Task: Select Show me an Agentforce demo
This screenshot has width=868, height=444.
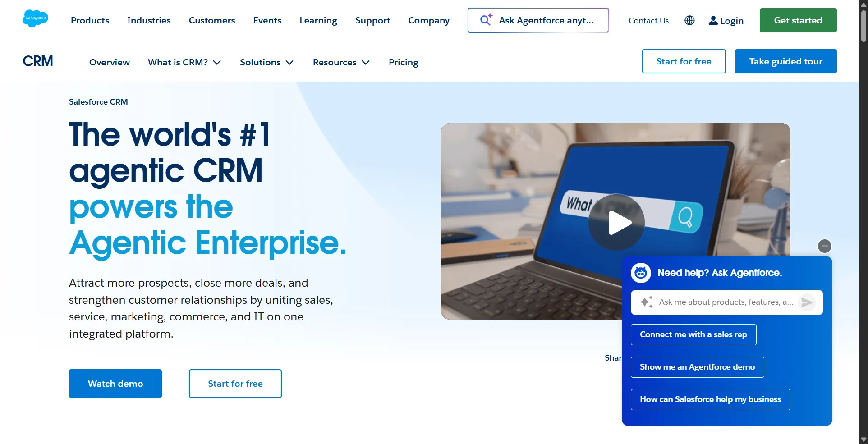Action: pyautogui.click(x=697, y=367)
